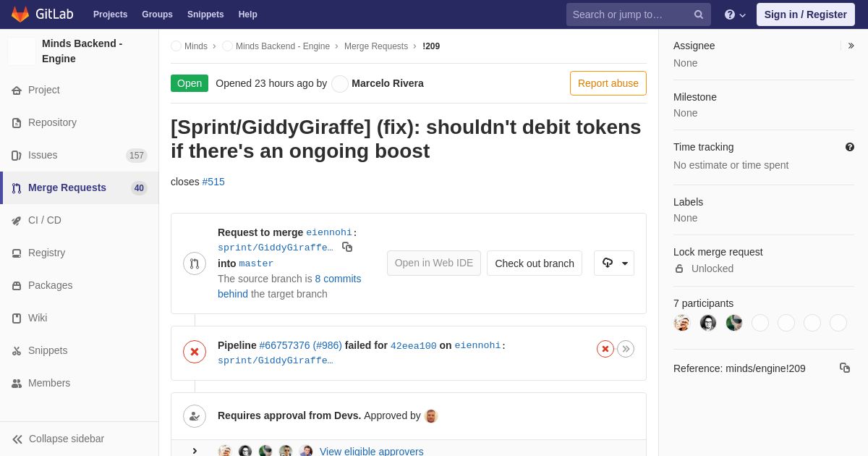This screenshot has height=456, width=868.
Task: Go to Minds Backend - Engine breadcrumb
Action: point(282,46)
